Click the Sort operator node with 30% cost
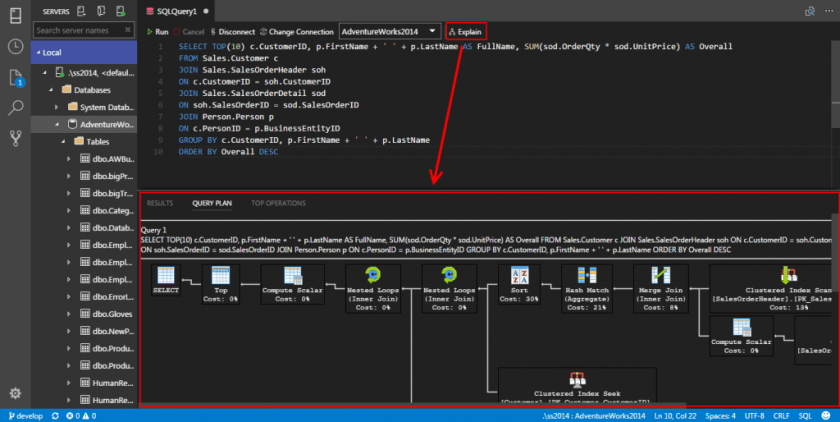 pyautogui.click(x=519, y=284)
